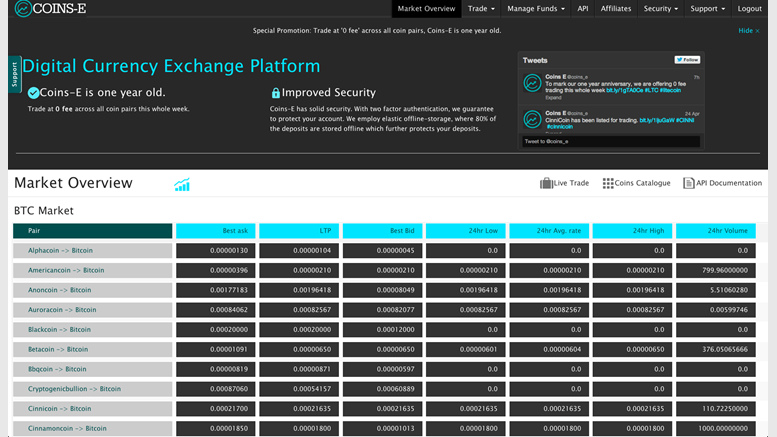Click the market chart icon beside Market Overview

pos(182,184)
